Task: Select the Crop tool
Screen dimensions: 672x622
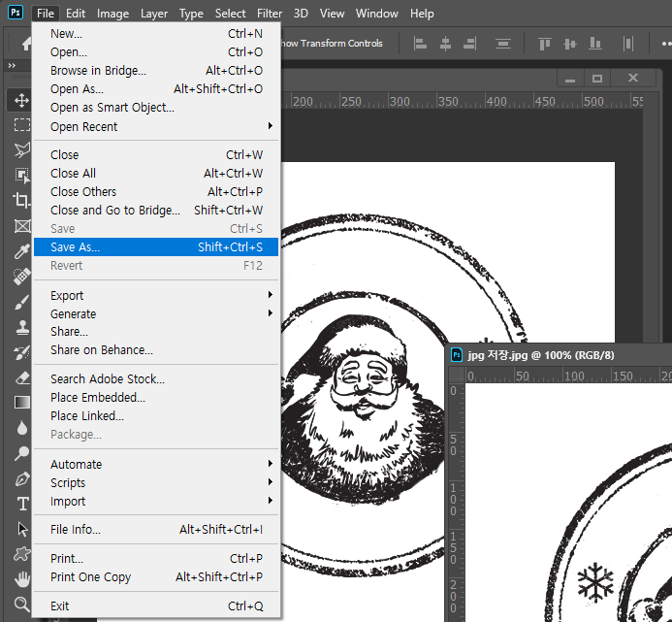Action: (21, 200)
